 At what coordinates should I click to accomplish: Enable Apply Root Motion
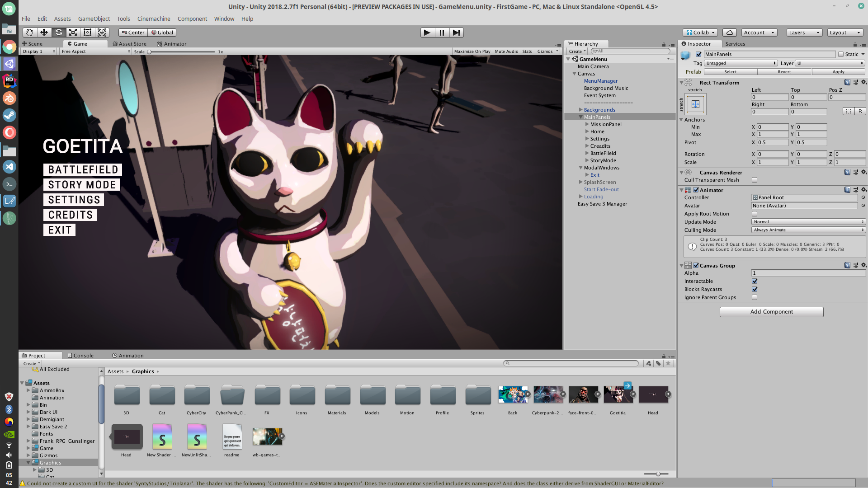[755, 214]
